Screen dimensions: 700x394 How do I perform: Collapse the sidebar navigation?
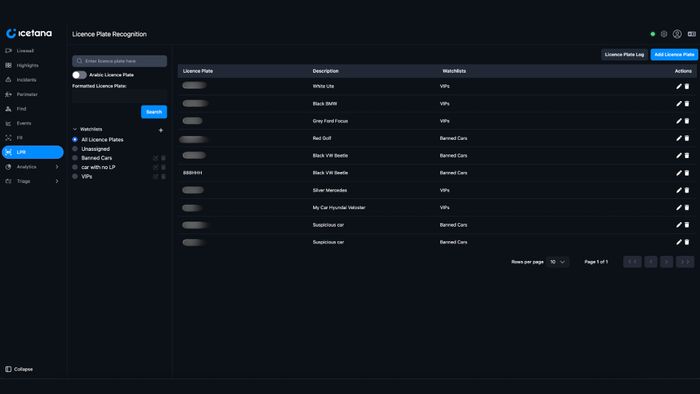(19, 369)
